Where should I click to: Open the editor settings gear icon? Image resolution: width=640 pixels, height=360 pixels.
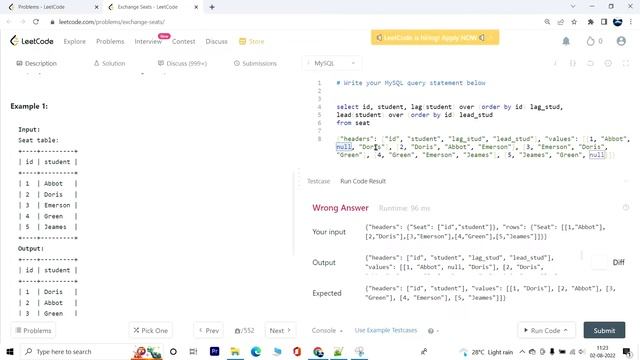(x=608, y=63)
